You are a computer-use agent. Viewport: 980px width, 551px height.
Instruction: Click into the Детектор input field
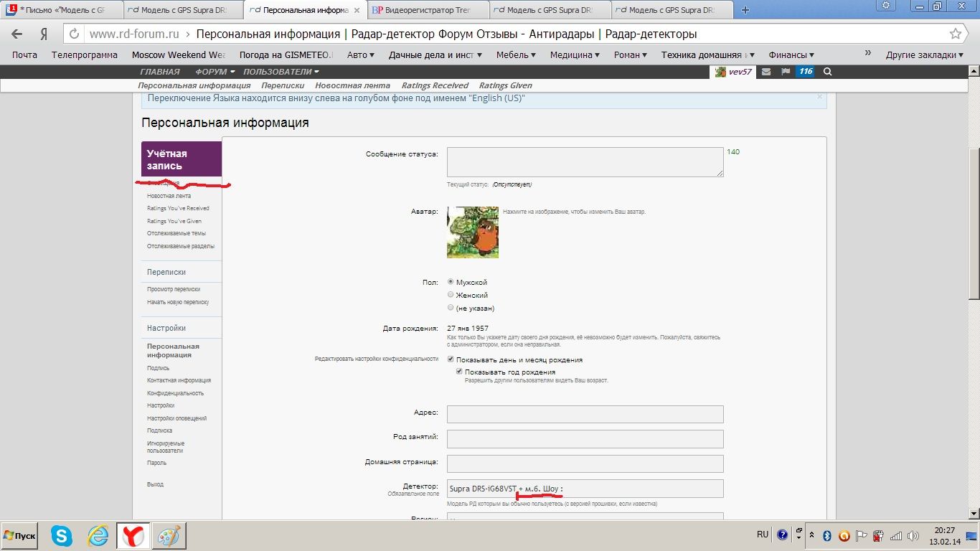point(585,489)
